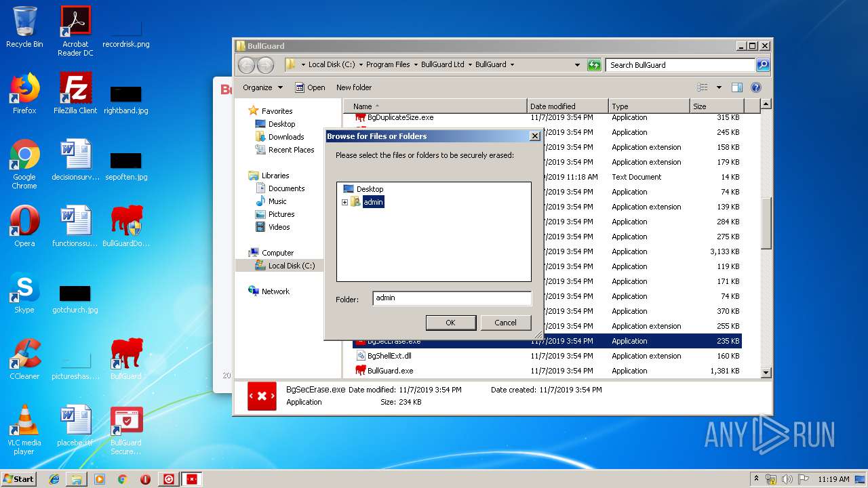Go back in Explorer navigation
Viewport: 868px width, 488px height.
coord(246,65)
